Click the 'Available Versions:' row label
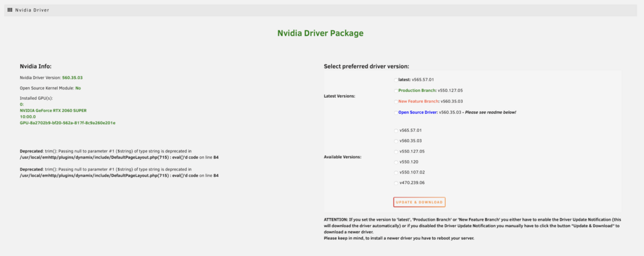 tap(343, 157)
